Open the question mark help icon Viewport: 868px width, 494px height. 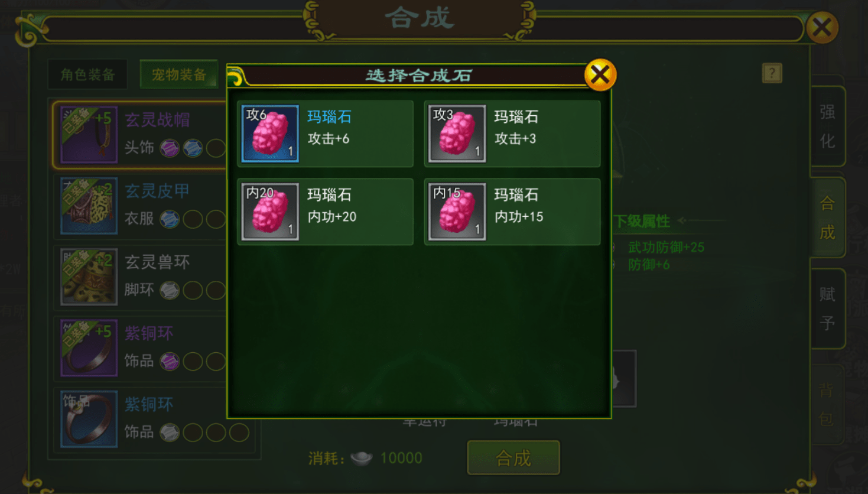point(772,73)
